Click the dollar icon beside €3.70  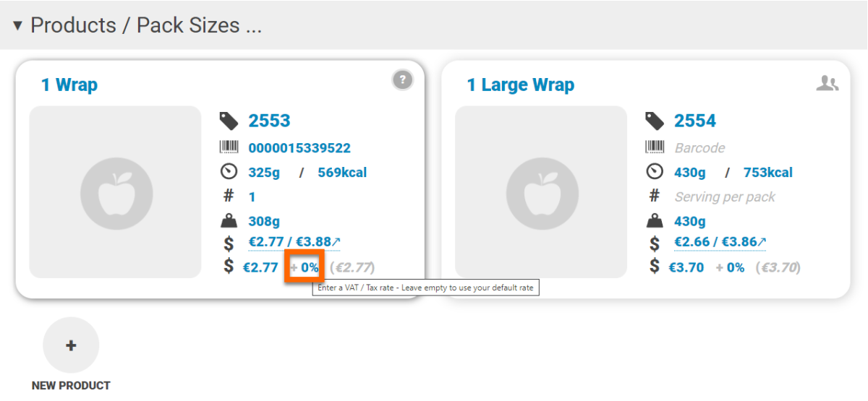pos(655,267)
